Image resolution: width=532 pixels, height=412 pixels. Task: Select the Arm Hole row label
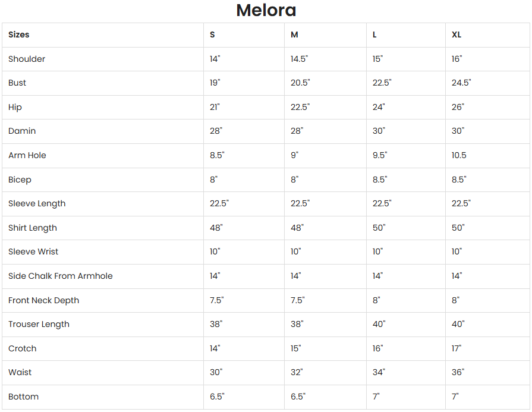point(27,155)
